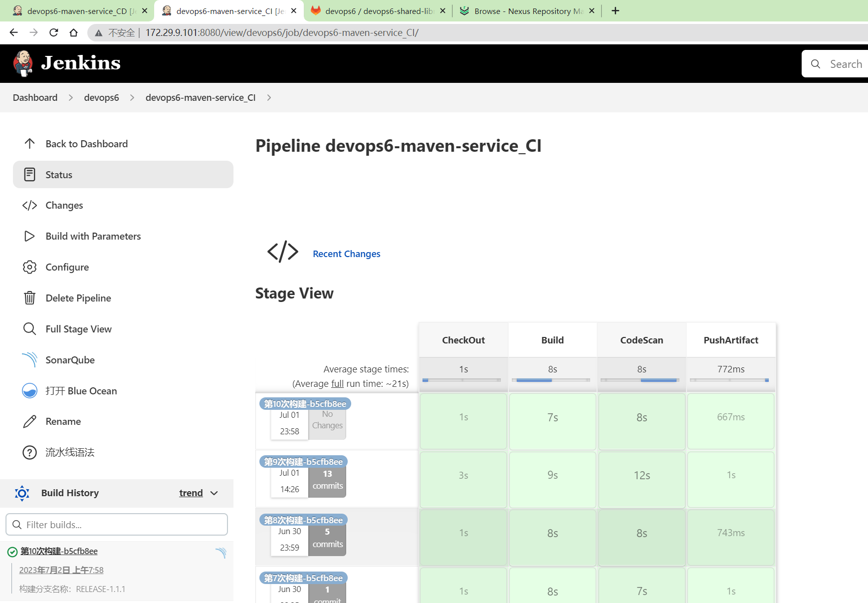The width and height of the screenshot is (868, 603).
Task: Click the green success icon of build 10
Action: click(12, 552)
